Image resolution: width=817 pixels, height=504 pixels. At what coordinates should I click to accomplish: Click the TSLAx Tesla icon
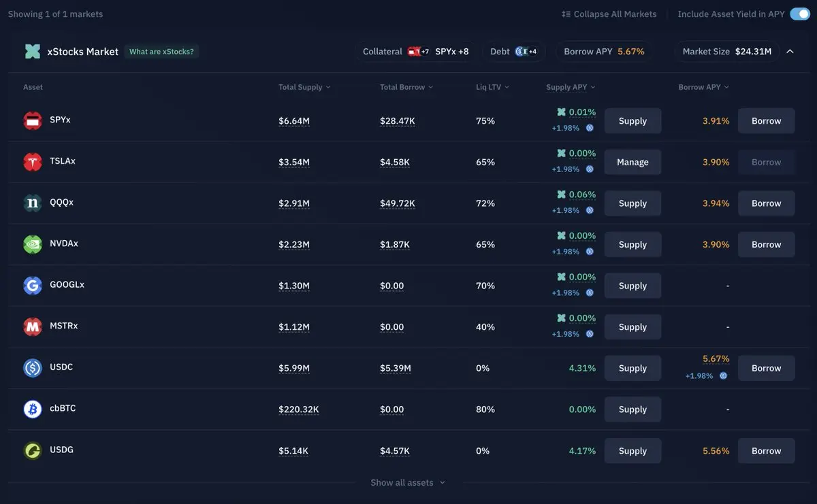click(33, 162)
